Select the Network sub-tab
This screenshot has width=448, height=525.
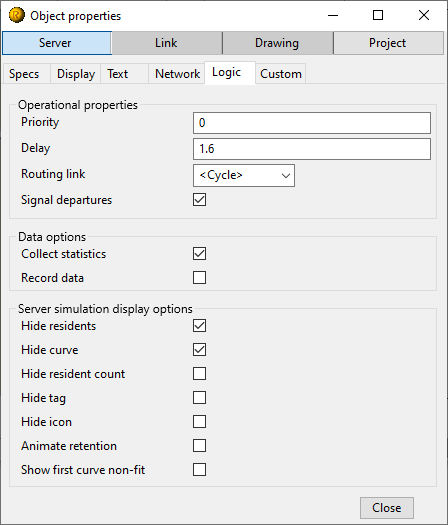tap(177, 74)
